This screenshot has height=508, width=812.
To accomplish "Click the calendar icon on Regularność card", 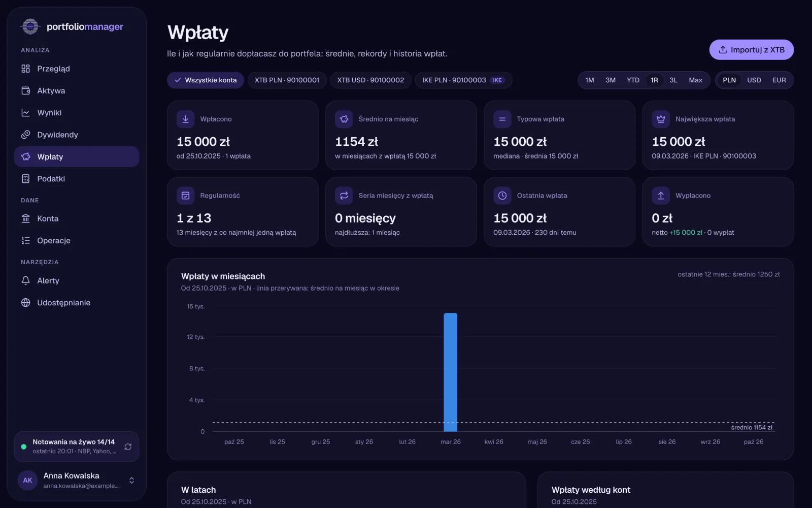I will pyautogui.click(x=185, y=196).
